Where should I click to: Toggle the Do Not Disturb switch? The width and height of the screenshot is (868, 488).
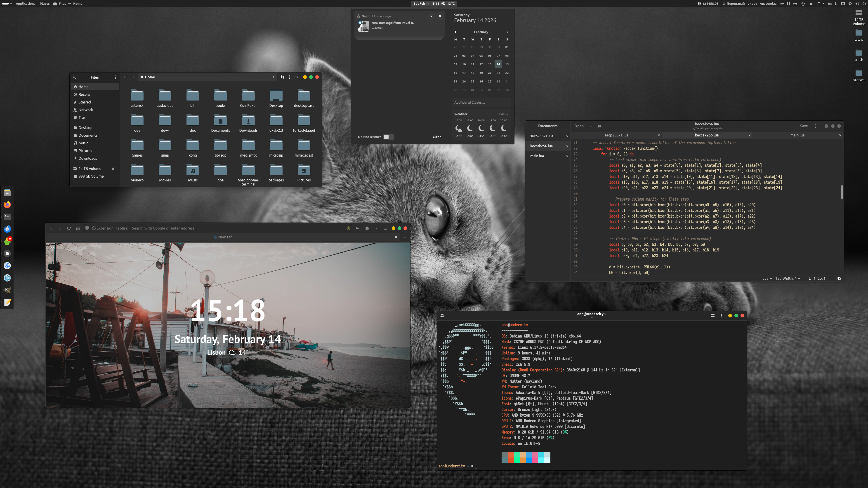[388, 137]
